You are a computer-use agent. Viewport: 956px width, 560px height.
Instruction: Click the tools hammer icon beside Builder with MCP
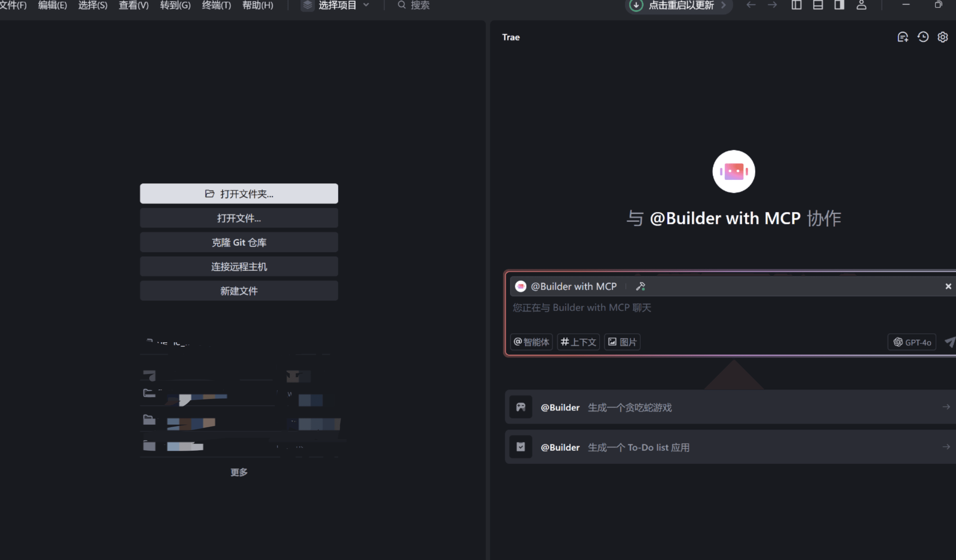(641, 287)
